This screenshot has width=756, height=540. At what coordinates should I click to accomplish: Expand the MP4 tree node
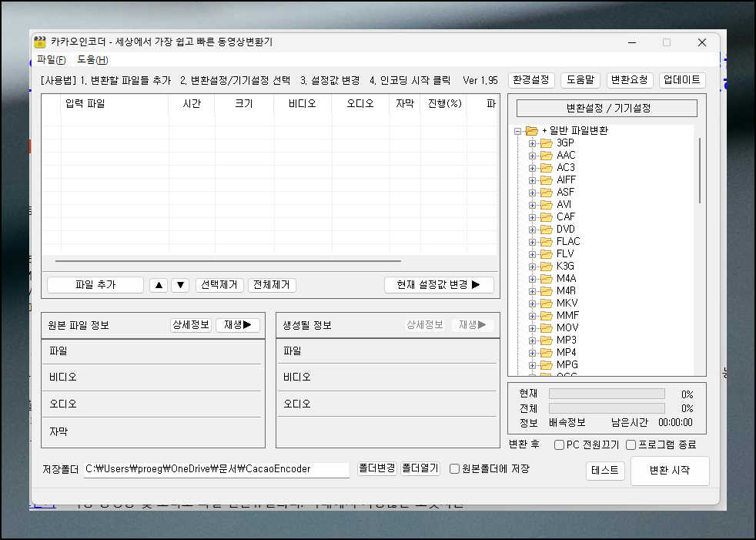pyautogui.click(x=532, y=353)
